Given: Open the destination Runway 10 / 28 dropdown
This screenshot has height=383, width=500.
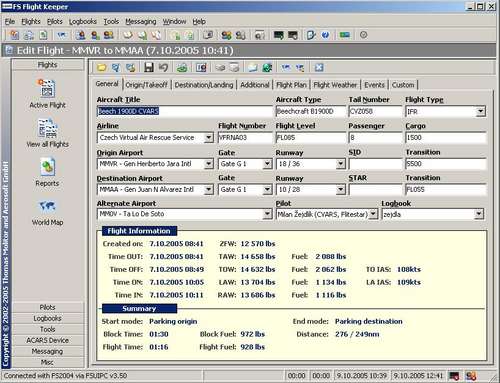Looking at the screenshot, I should (x=340, y=189).
